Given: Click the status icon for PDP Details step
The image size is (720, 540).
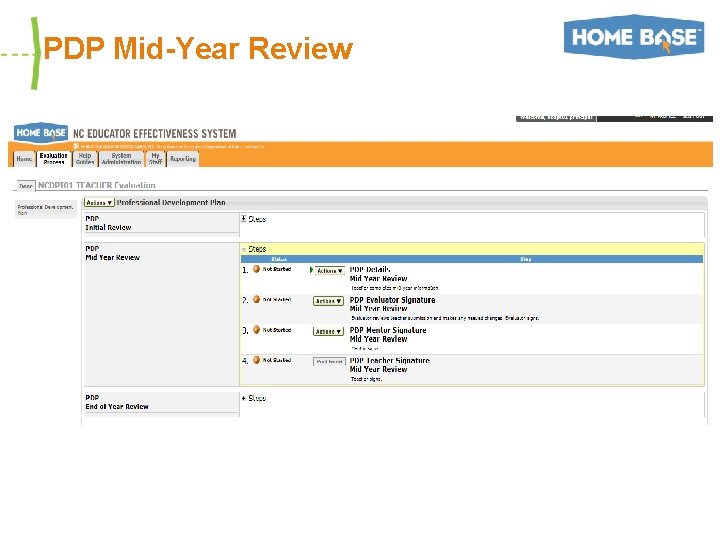Looking at the screenshot, I should (x=257, y=269).
